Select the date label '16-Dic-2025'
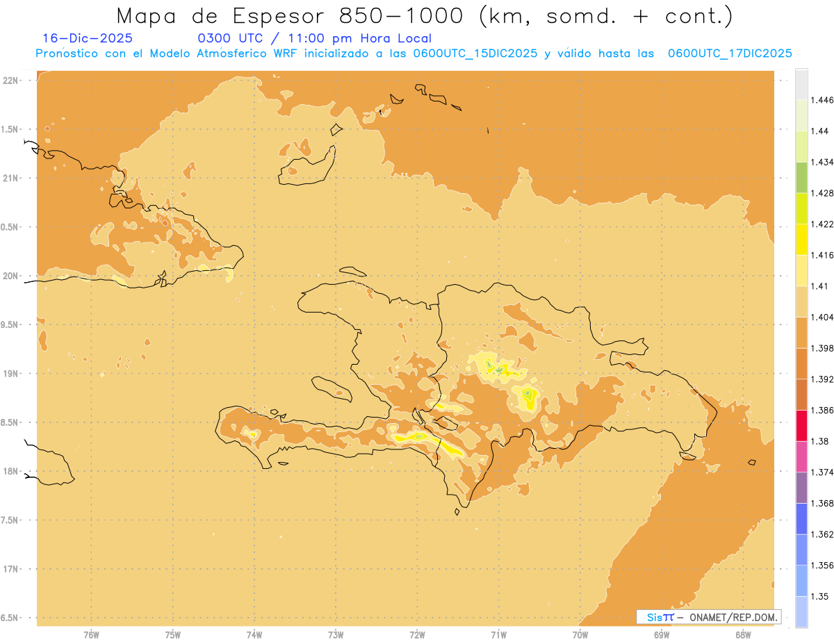834x644 pixels. pyautogui.click(x=88, y=38)
